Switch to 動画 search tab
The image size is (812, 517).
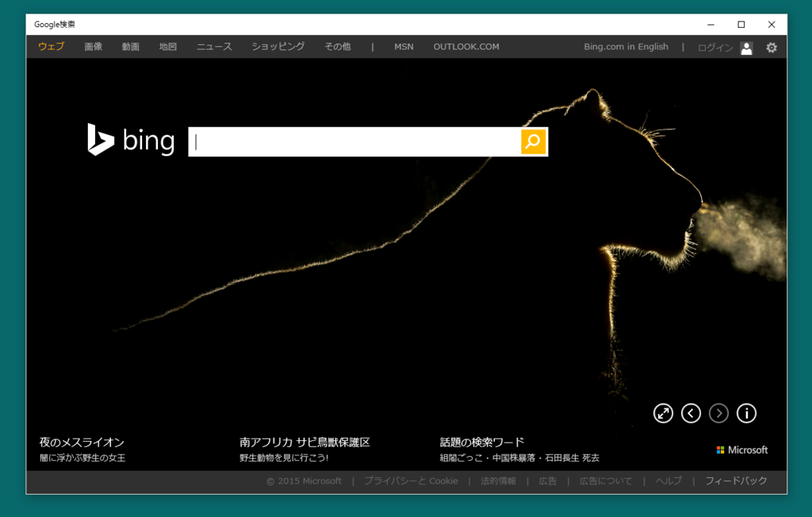click(x=131, y=47)
